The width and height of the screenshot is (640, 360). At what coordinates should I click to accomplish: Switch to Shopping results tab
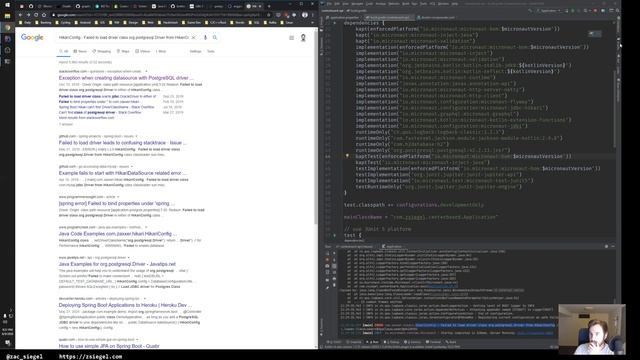click(102, 51)
